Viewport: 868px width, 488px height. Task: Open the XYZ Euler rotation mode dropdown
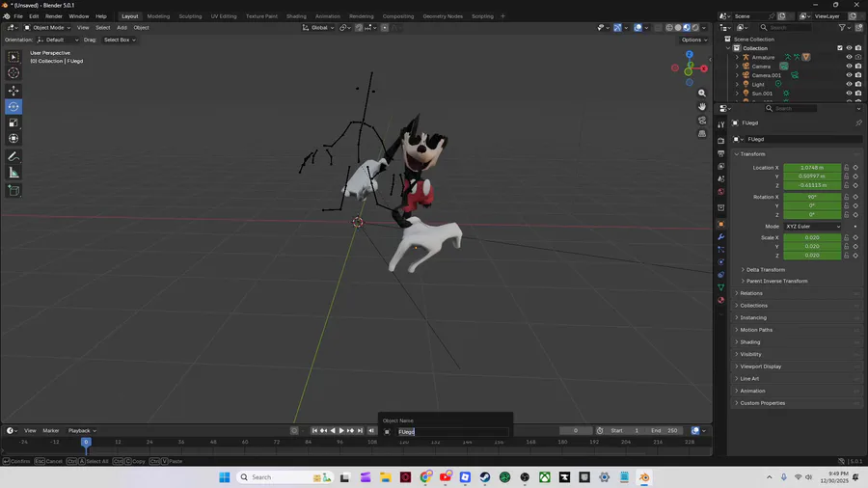click(x=812, y=227)
